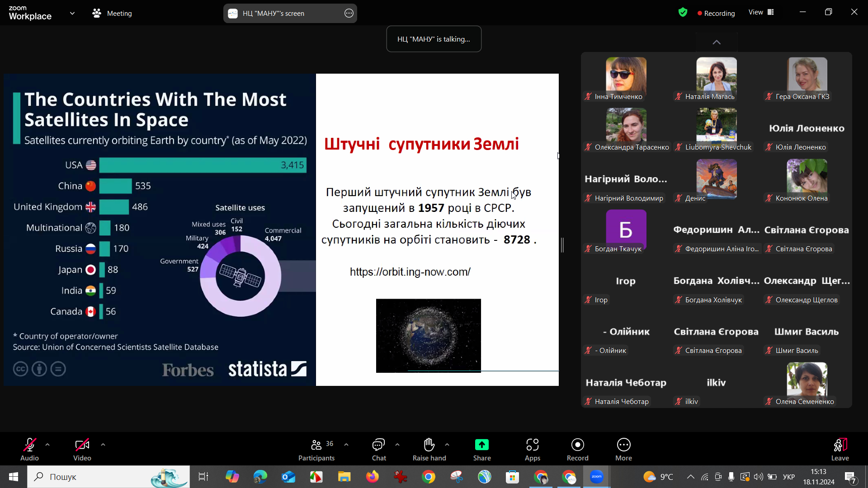Unmute microphone with Audio button

(29, 449)
